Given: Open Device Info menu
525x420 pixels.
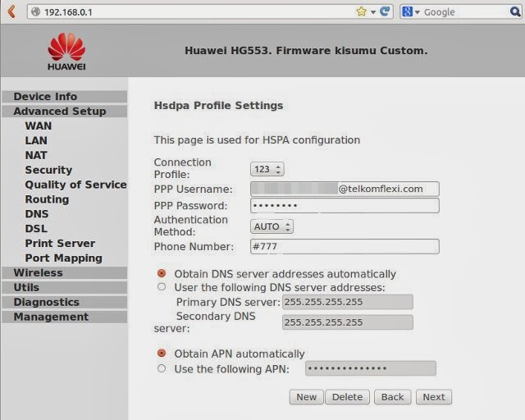Looking at the screenshot, I should tap(64, 97).
